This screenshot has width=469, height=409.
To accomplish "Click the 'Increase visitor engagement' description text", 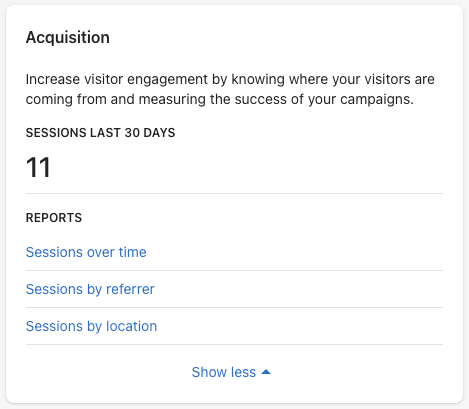I will tap(230, 89).
